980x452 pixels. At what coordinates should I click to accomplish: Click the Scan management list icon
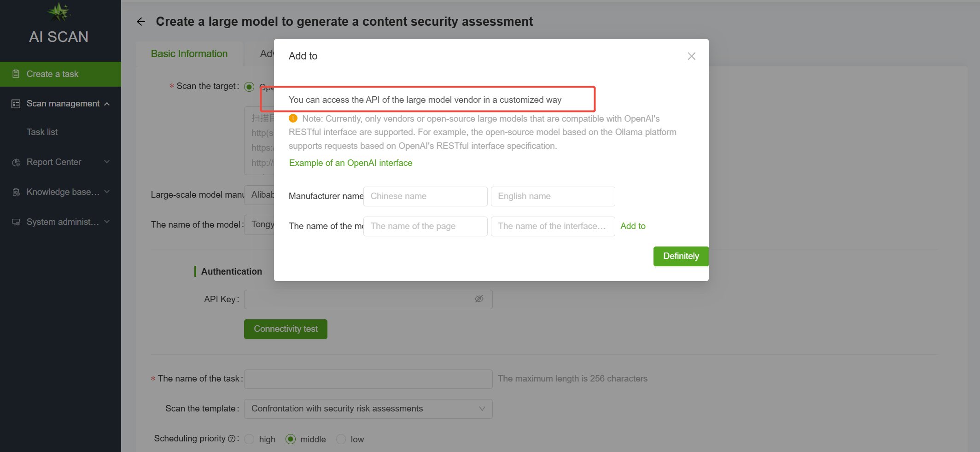[x=16, y=104]
